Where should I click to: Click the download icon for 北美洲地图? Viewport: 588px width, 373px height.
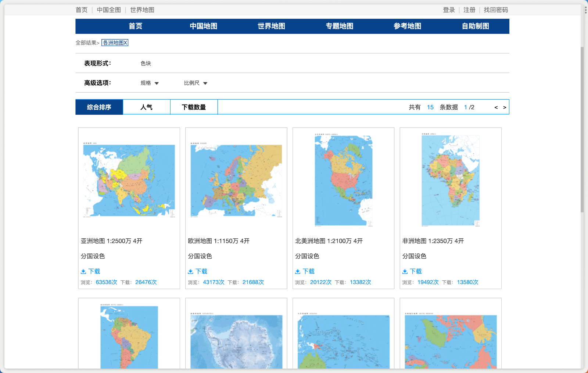tap(298, 271)
